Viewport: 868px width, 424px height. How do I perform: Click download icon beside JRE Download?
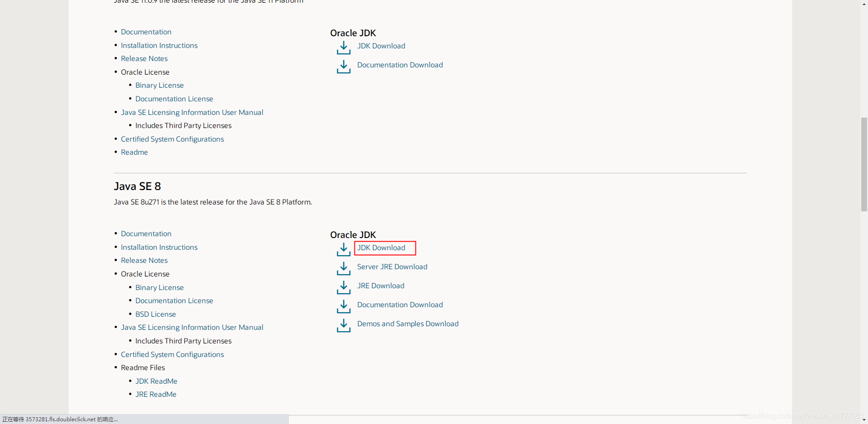[344, 287]
